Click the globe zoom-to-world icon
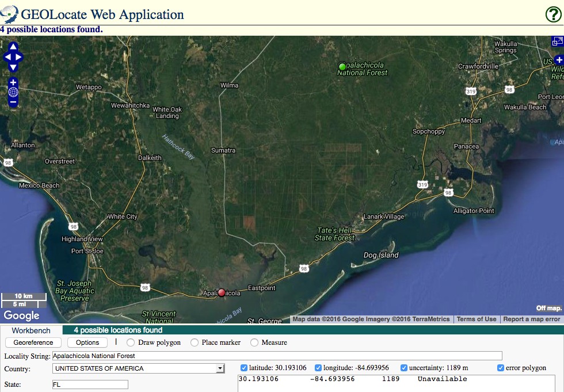 [13, 92]
